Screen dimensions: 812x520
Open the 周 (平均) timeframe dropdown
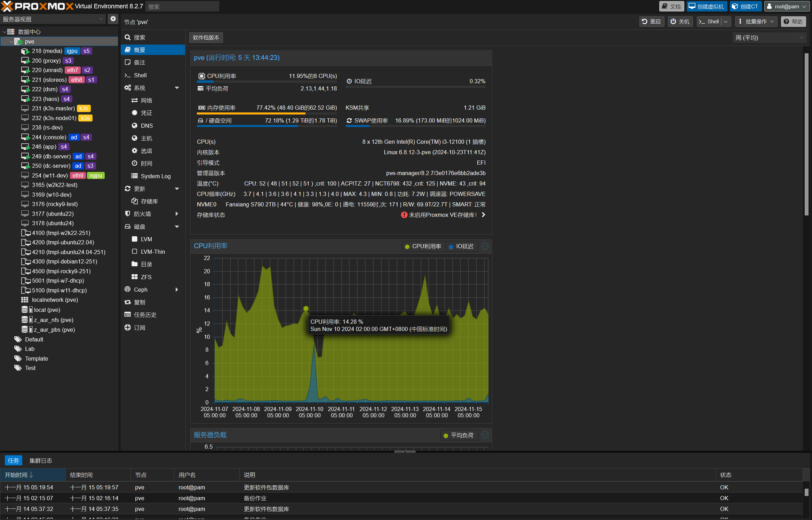pyautogui.click(x=769, y=38)
